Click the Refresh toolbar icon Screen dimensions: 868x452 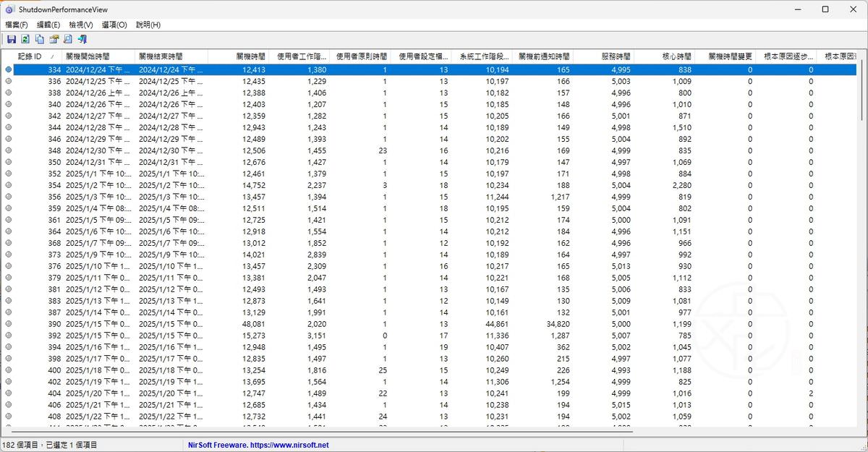[x=25, y=39]
